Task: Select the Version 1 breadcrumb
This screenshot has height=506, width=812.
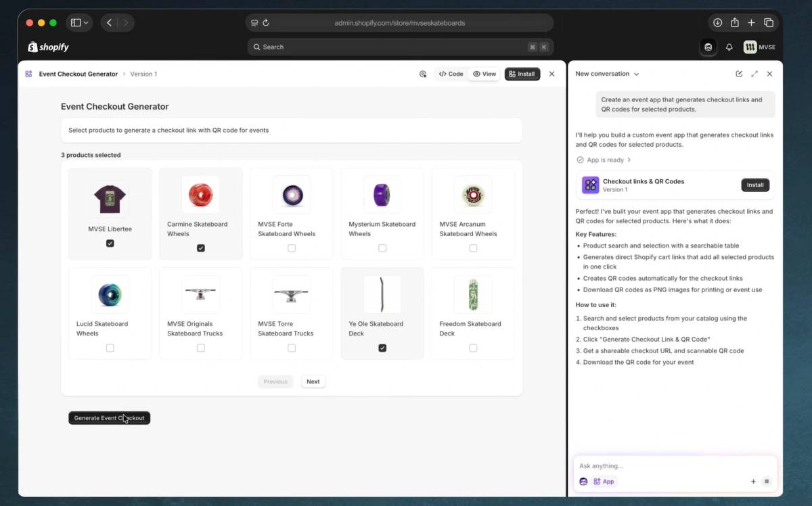Action: click(143, 74)
